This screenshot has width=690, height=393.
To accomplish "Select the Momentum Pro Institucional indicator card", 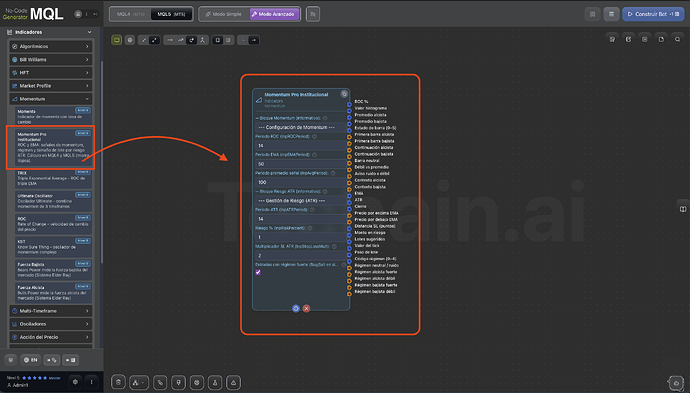I will tap(53, 147).
